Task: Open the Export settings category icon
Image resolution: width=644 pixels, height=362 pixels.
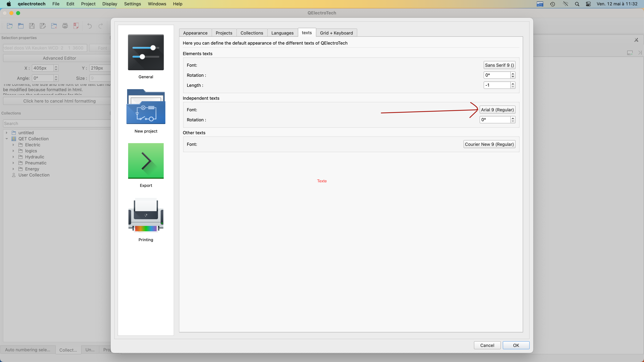Action: click(x=146, y=161)
